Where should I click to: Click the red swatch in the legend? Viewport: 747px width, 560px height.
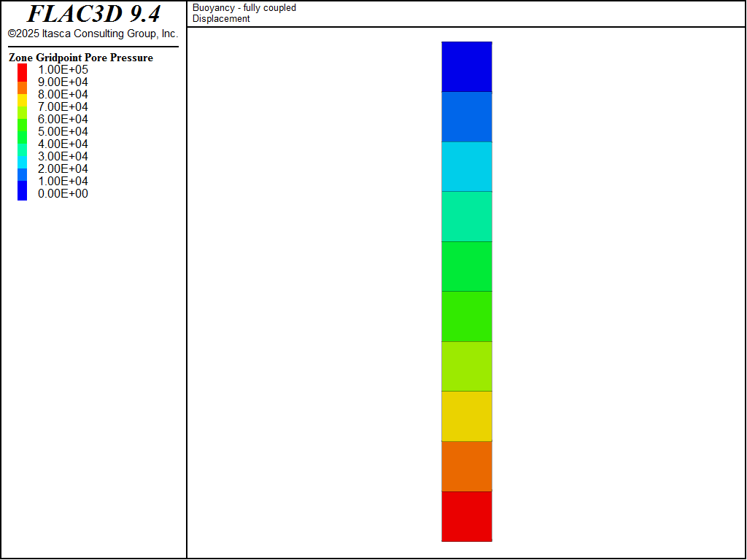coord(22,71)
